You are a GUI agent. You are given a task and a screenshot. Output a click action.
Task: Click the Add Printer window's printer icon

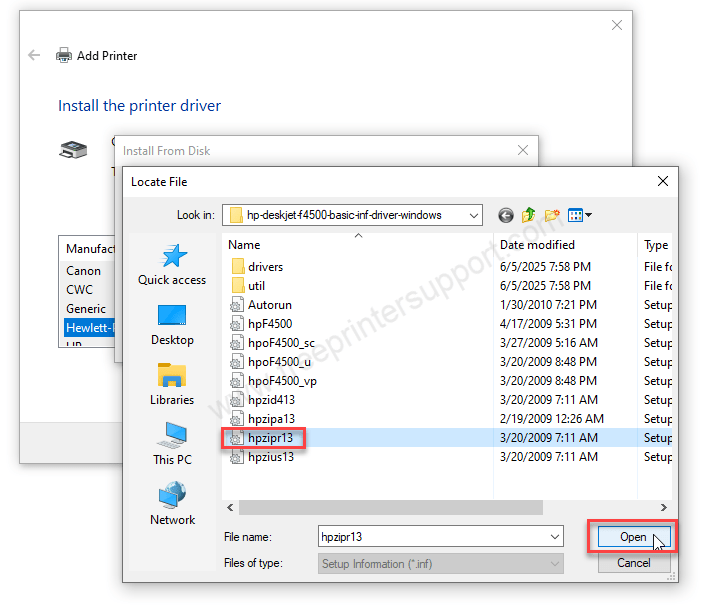pyautogui.click(x=64, y=55)
